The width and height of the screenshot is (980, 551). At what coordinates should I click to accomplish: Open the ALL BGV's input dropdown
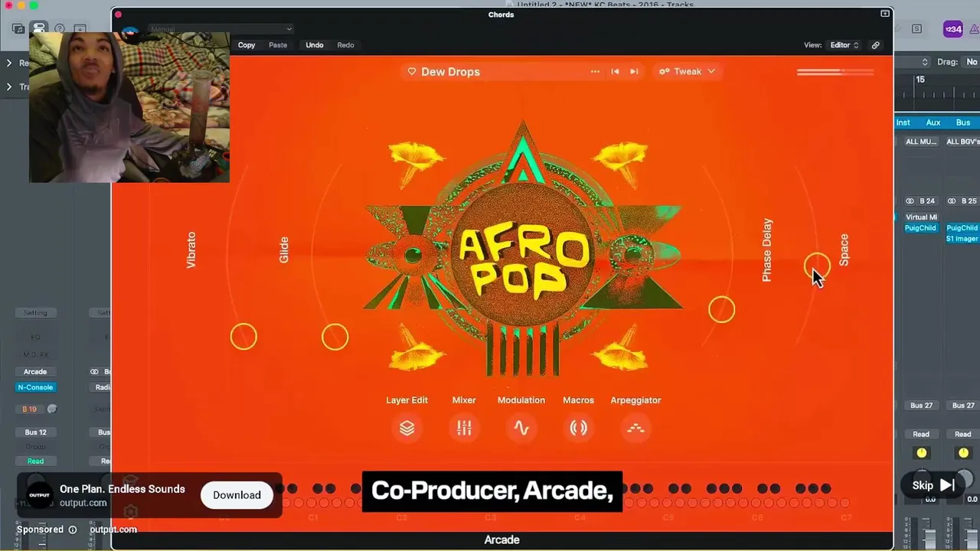(962, 142)
